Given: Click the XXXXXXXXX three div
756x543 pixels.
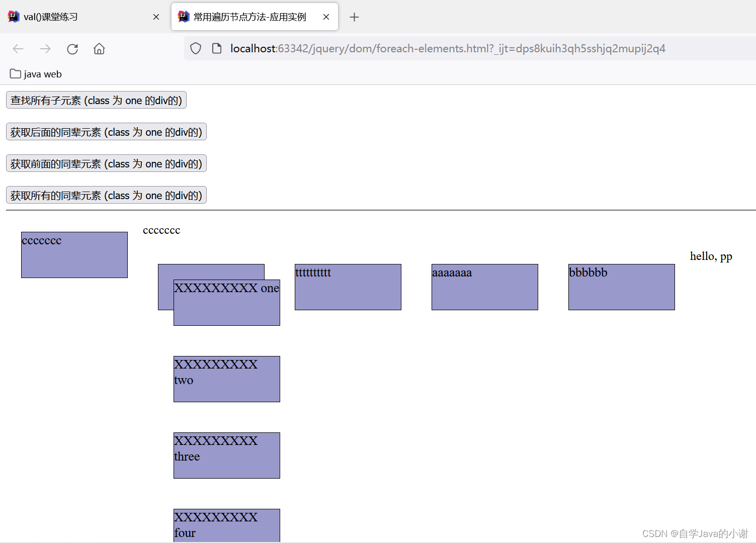Looking at the screenshot, I should point(227,456).
